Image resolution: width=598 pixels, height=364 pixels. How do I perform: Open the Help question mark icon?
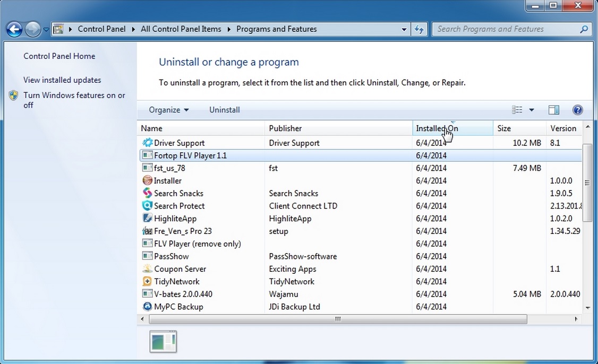[x=577, y=110]
